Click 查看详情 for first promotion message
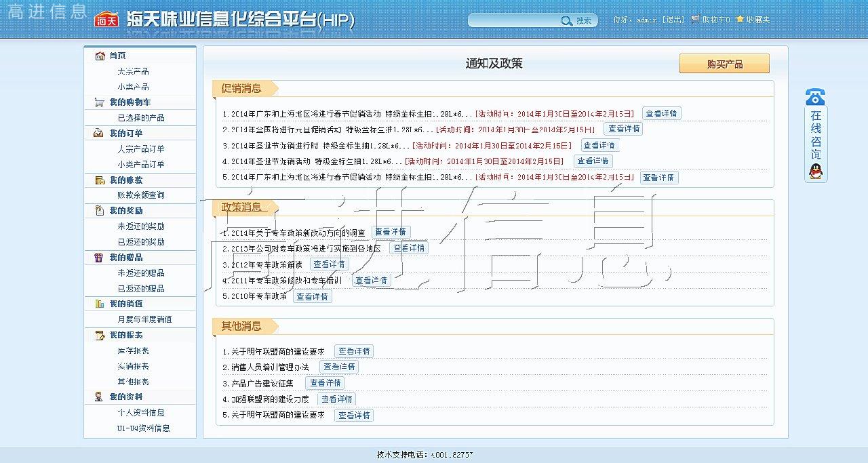The height and width of the screenshot is (463, 868). pos(660,113)
